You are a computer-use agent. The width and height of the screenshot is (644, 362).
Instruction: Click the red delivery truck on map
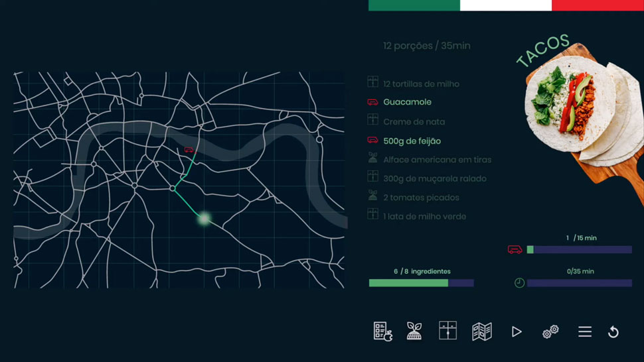tap(189, 150)
